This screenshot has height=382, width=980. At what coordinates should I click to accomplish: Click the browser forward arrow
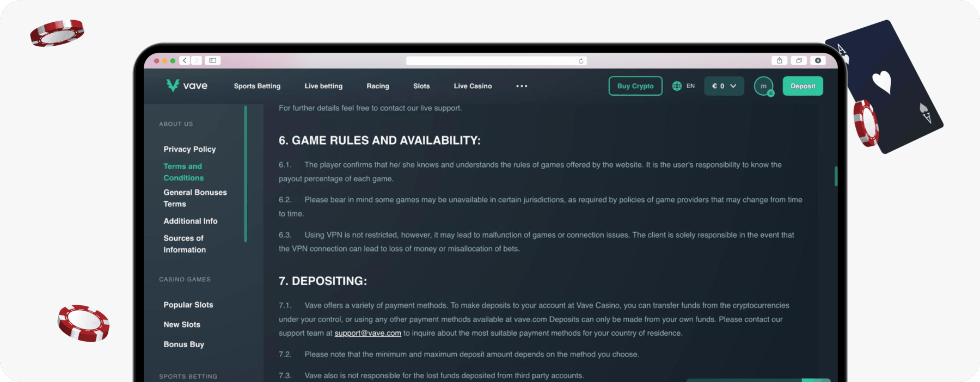(x=197, y=60)
